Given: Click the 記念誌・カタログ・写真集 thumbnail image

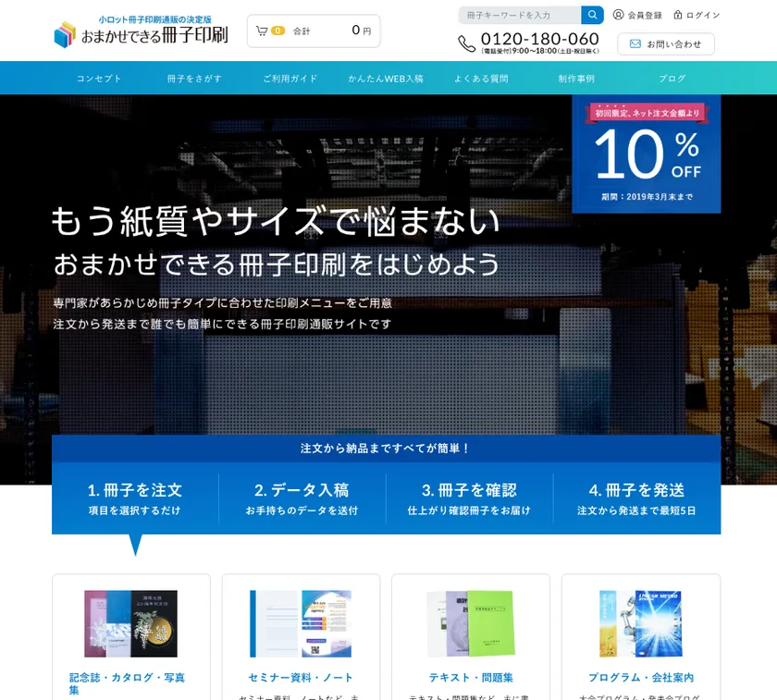Looking at the screenshot, I should pyautogui.click(x=130, y=623).
